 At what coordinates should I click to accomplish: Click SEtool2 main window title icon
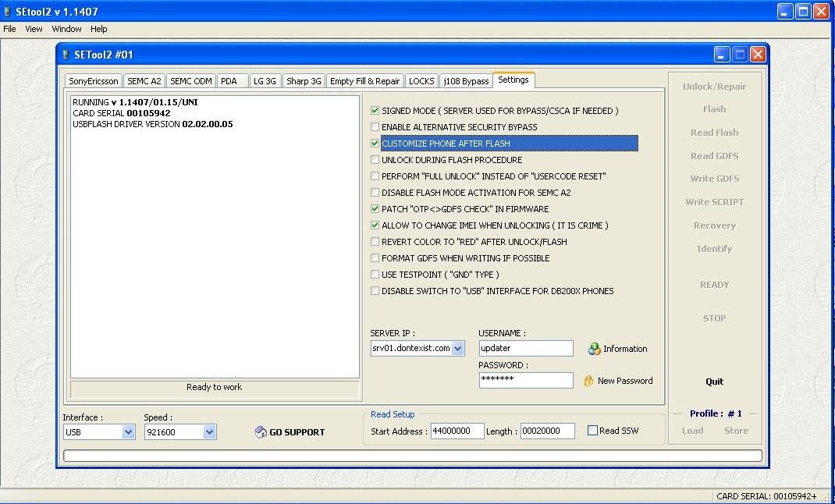(7, 11)
